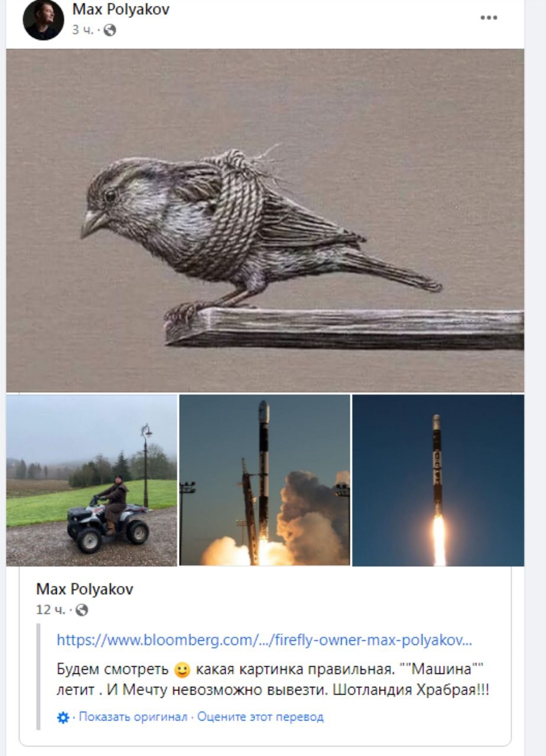This screenshot has height=756, width=546.
Task: Click Оцените этот перевод link
Action: click(x=261, y=718)
